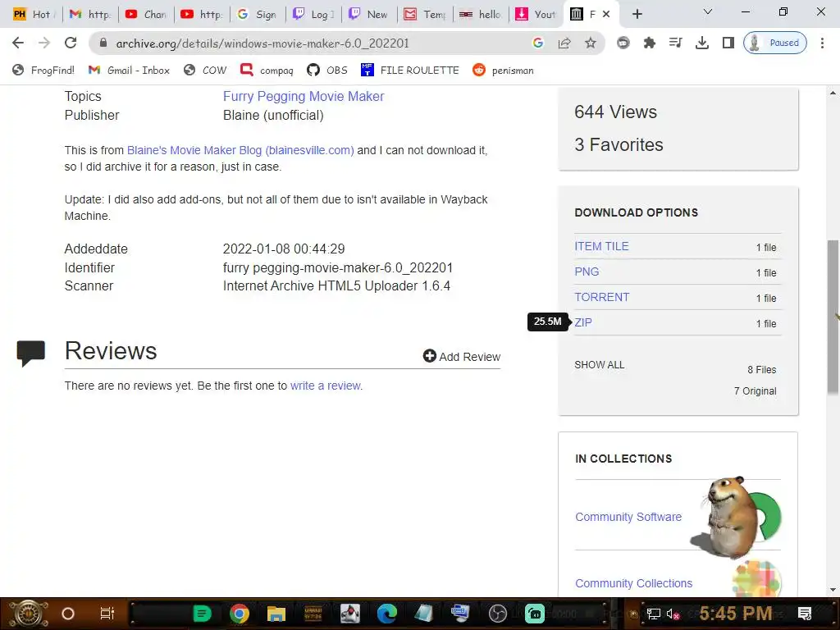Toggle the browser side panel
This screenshot has width=840, height=630.
[x=728, y=43]
